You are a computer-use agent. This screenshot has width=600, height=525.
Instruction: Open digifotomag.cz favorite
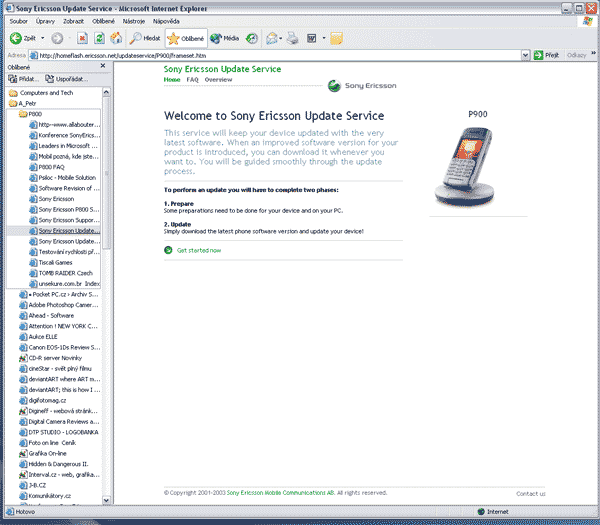click(43, 400)
